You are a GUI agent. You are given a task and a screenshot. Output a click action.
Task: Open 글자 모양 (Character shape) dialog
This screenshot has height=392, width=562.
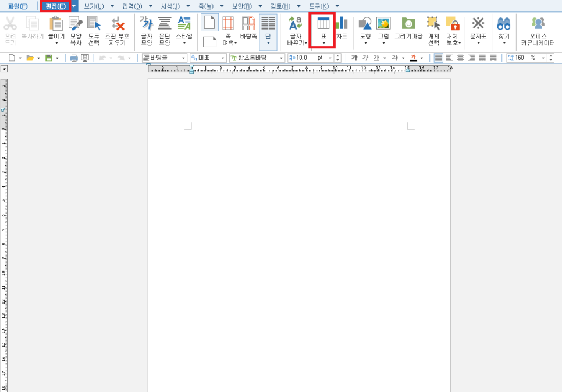[147, 31]
